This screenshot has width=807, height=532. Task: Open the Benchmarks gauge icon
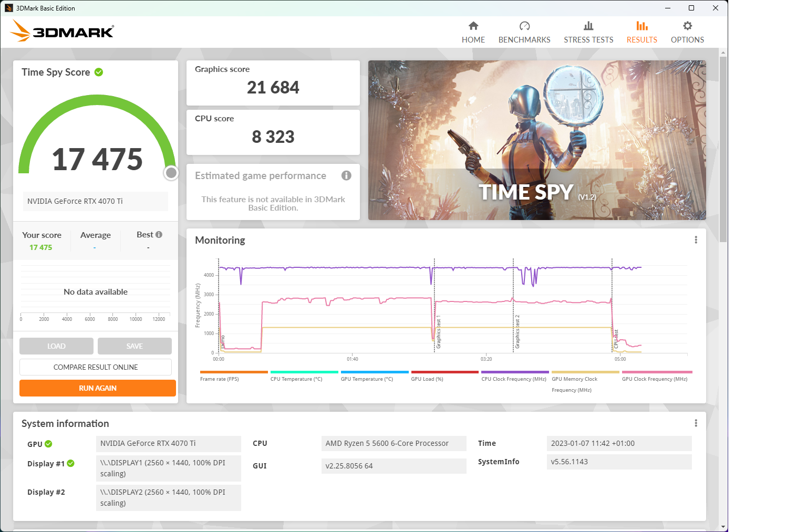pyautogui.click(x=524, y=26)
